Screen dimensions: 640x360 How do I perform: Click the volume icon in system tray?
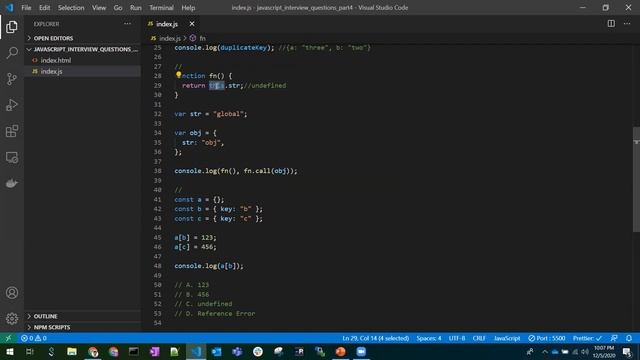coord(585,351)
